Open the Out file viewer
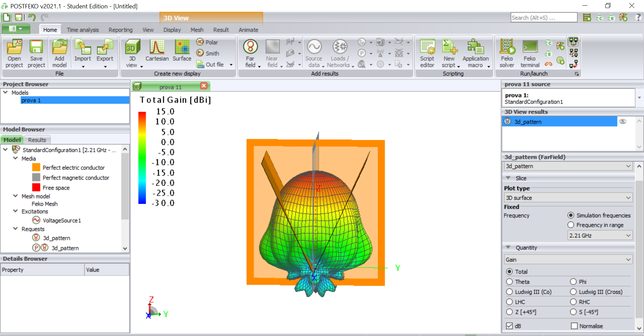This screenshot has height=336, width=644. coord(210,64)
